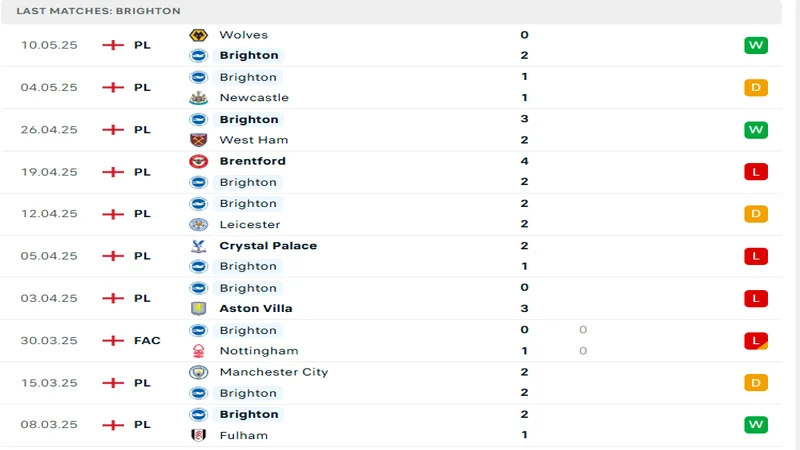The width and height of the screenshot is (800, 450).
Task: Click the West Ham club crest icon
Action: click(198, 140)
